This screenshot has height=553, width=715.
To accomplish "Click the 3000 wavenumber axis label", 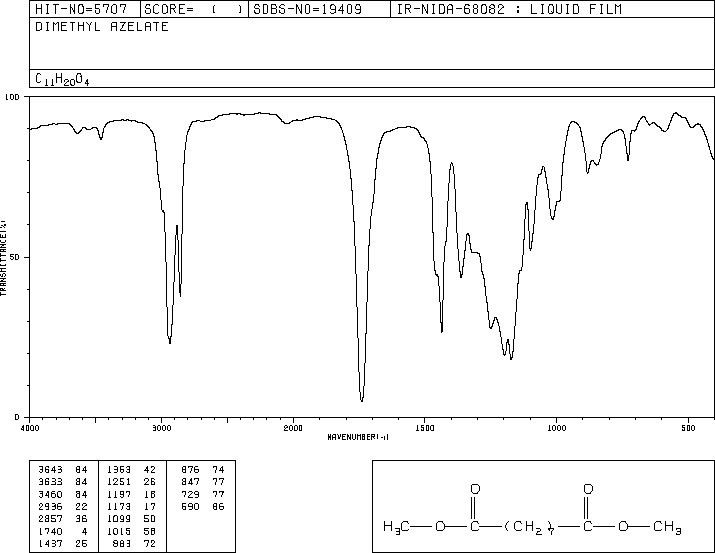I will pyautogui.click(x=161, y=428).
